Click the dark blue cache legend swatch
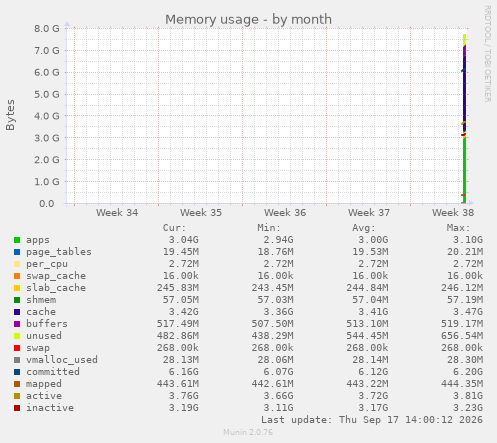The image size is (497, 443). tap(17, 312)
